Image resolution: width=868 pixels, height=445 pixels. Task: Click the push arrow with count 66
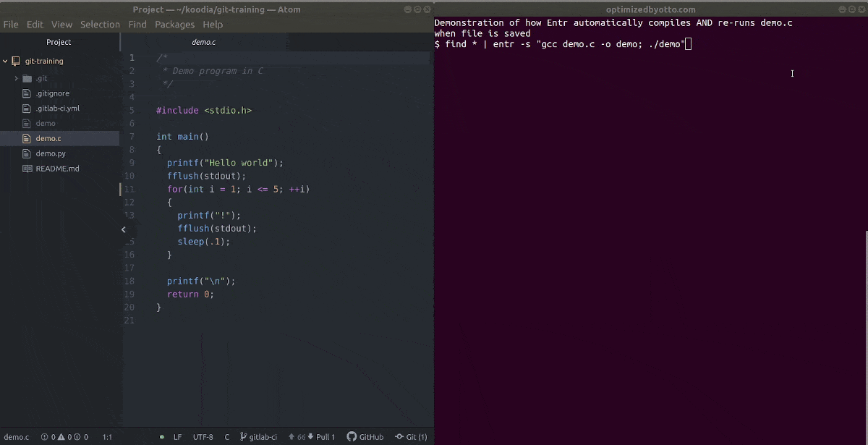(x=297, y=437)
